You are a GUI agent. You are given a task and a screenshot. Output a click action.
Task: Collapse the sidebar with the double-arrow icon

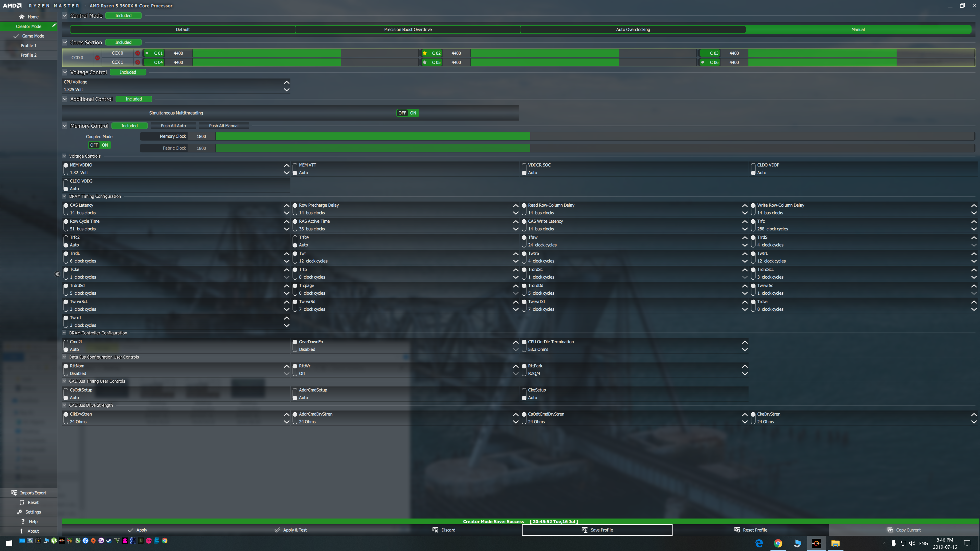click(x=57, y=274)
